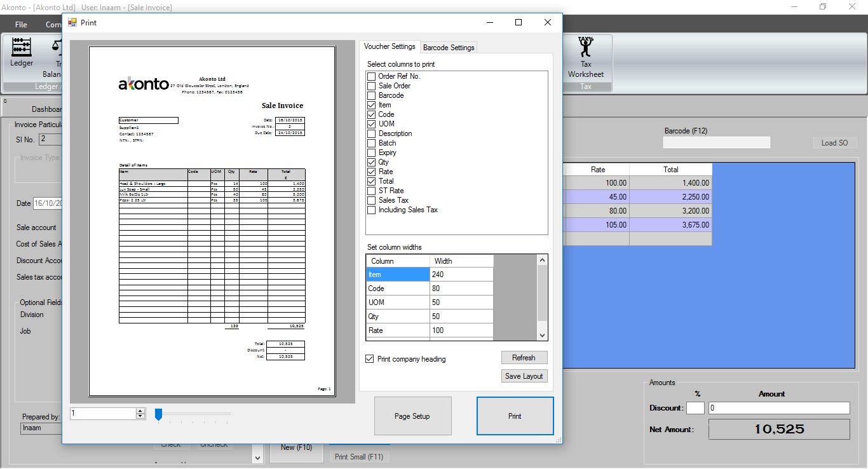Screen dimensions: 868x469
Task: Click the Print dialog window icon
Action: click(x=72, y=22)
